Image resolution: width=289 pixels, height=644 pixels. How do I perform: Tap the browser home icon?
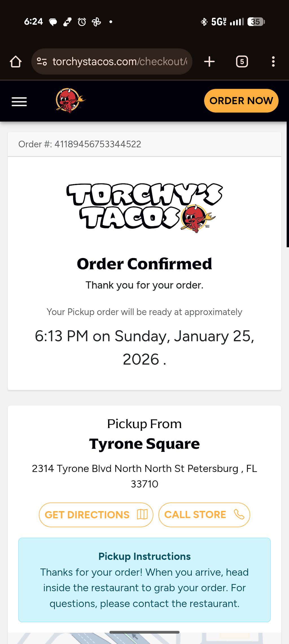[16, 62]
